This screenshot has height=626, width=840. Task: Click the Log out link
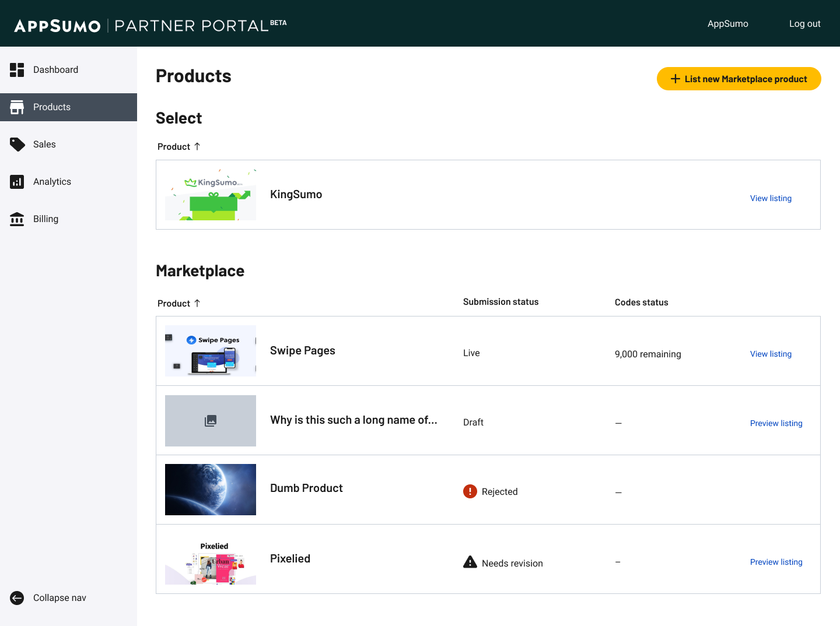coord(805,24)
